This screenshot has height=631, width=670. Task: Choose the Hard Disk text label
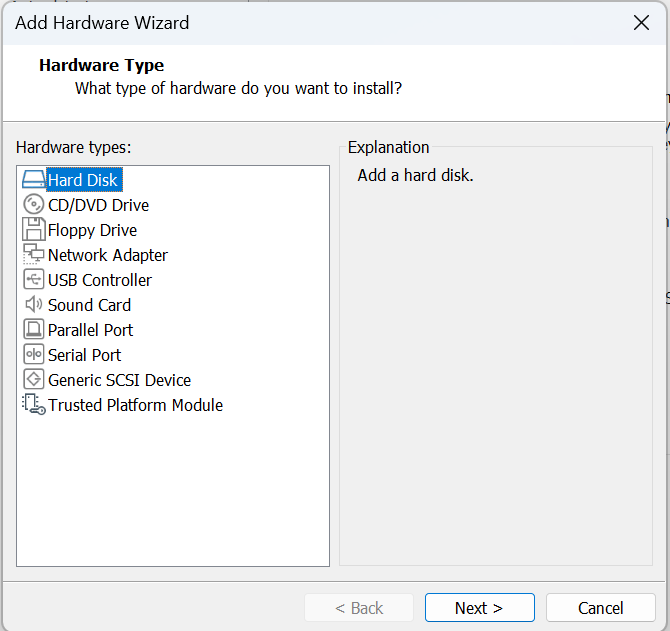(83, 180)
